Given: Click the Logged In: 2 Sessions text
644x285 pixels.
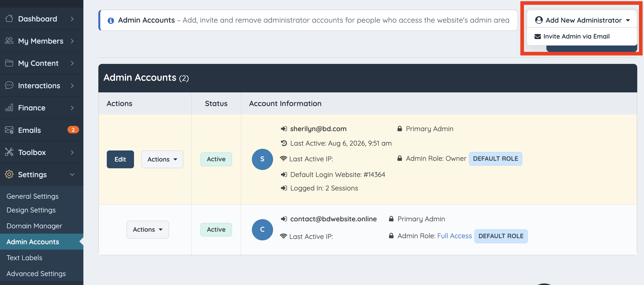Looking at the screenshot, I should tap(324, 188).
